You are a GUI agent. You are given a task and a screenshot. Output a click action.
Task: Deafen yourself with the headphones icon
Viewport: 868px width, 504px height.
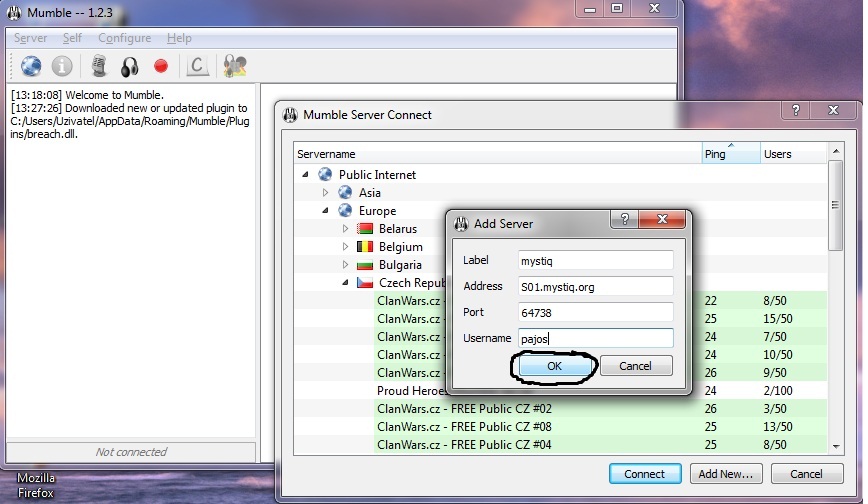point(130,66)
